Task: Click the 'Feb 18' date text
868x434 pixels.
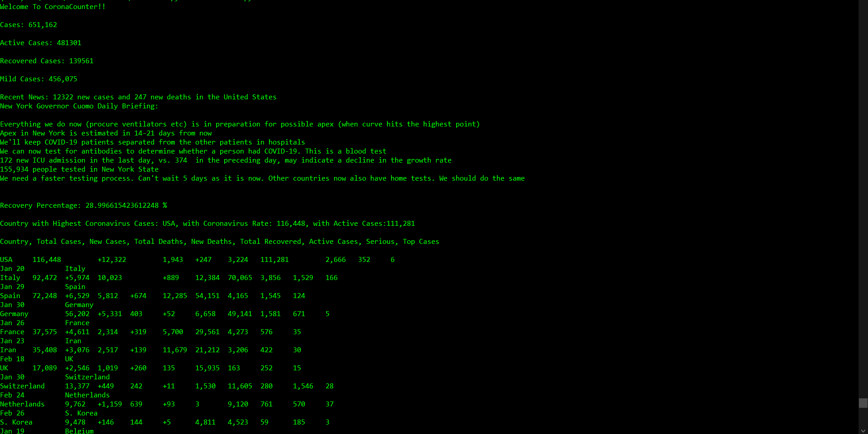Action: pyautogui.click(x=12, y=359)
